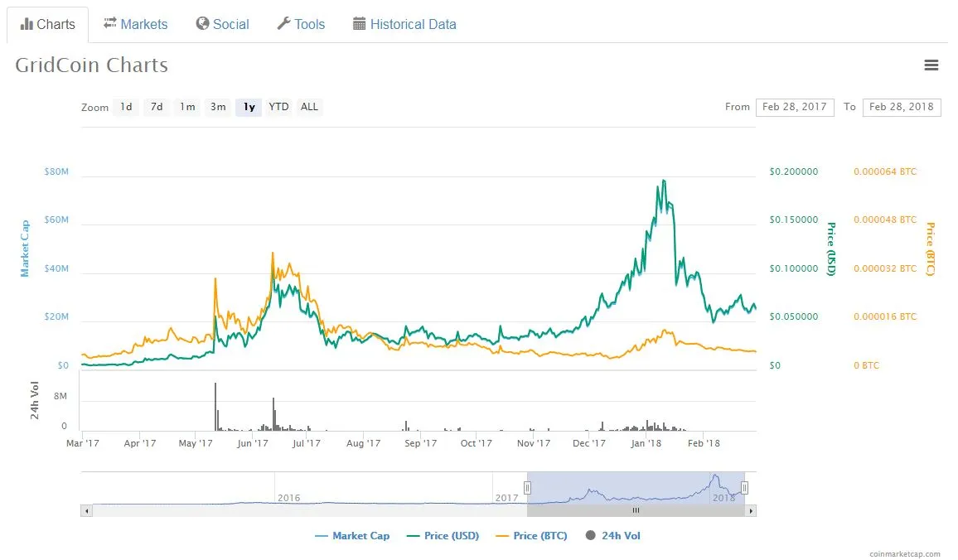Select the 1y zoom range

point(249,107)
